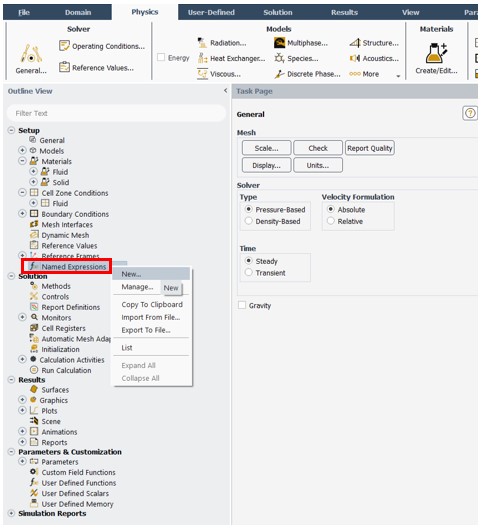Screen dimensions: 484x528
Task: Click the mesh Scale... button
Action: click(x=266, y=148)
